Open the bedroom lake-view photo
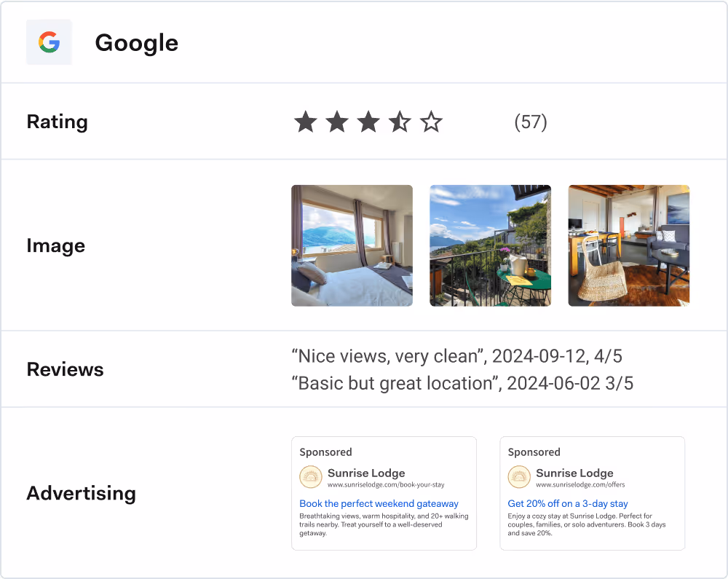 pos(352,245)
